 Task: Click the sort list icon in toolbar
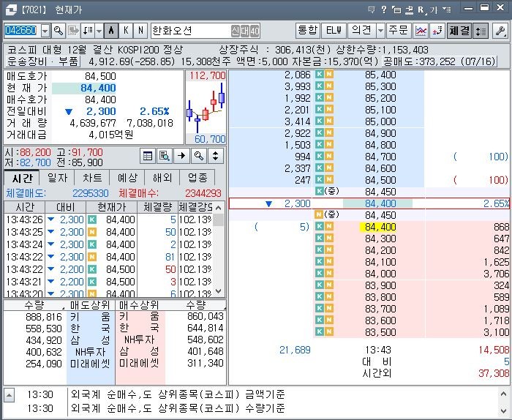pyautogui.click(x=88, y=31)
